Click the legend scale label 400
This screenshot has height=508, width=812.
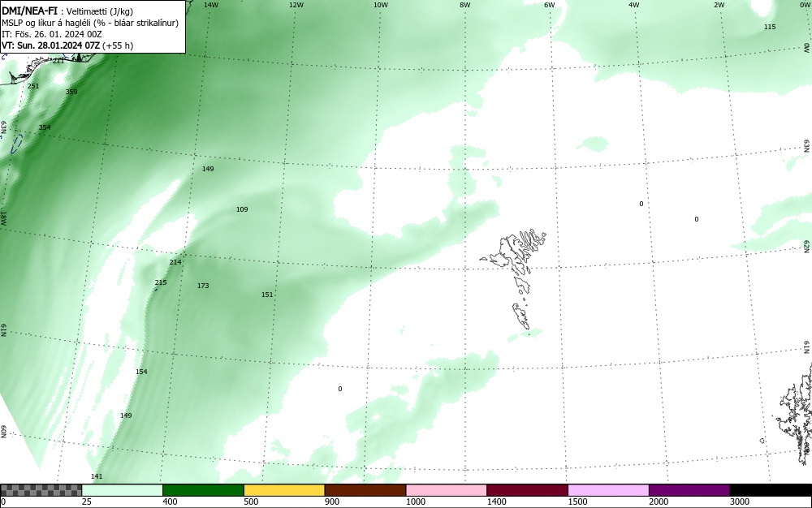tap(170, 502)
